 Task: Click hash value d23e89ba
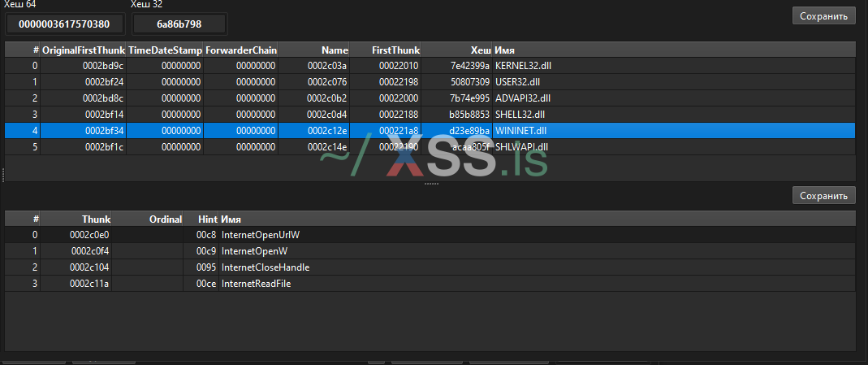(x=470, y=131)
